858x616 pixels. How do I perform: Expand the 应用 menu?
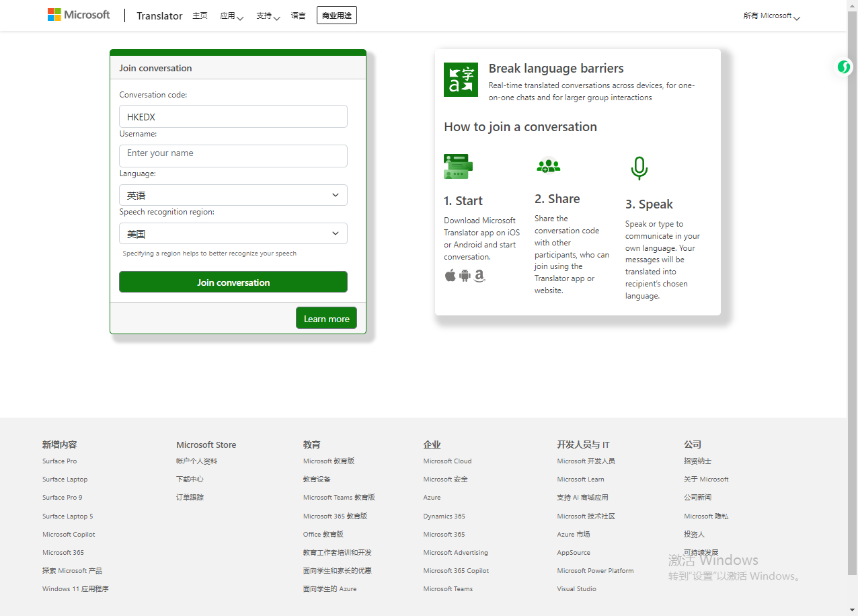click(231, 15)
